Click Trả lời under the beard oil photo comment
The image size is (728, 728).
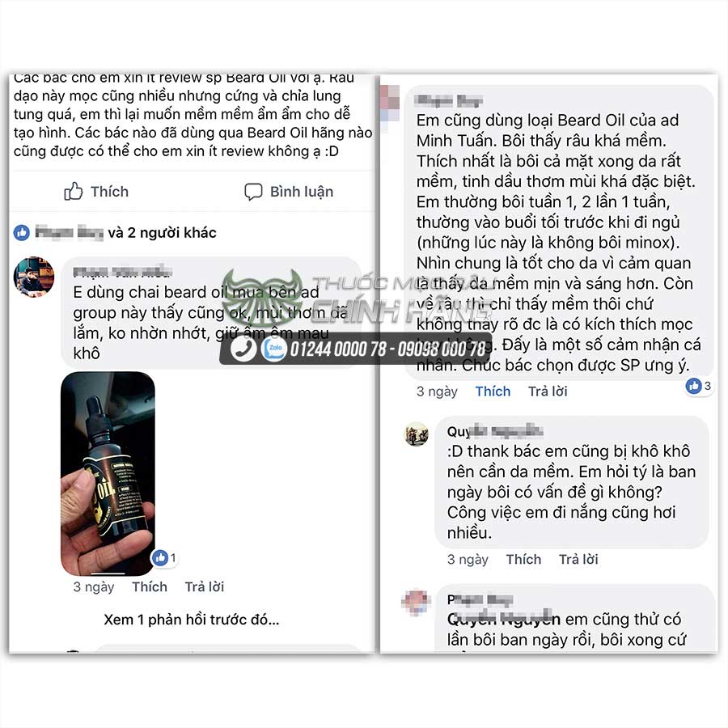pos(205,587)
